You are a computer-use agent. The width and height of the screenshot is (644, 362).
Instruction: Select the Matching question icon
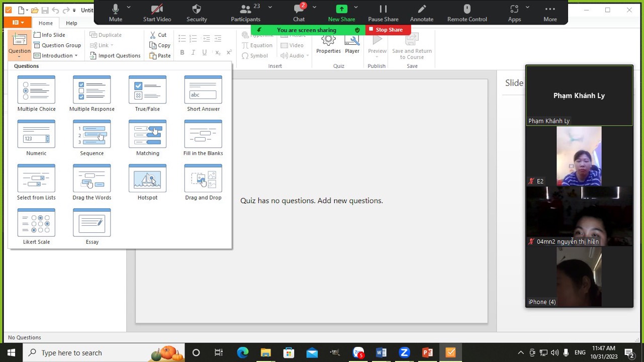pos(147,138)
